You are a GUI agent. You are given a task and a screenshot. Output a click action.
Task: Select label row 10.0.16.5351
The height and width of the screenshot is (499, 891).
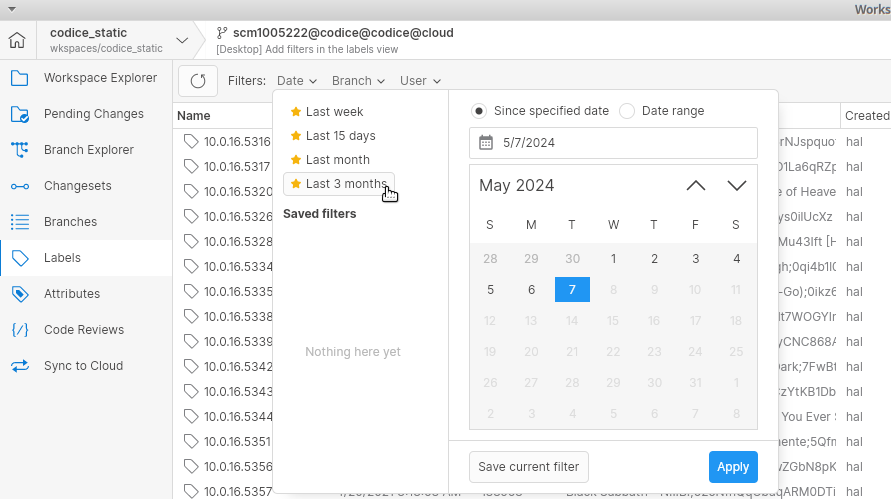(x=238, y=442)
